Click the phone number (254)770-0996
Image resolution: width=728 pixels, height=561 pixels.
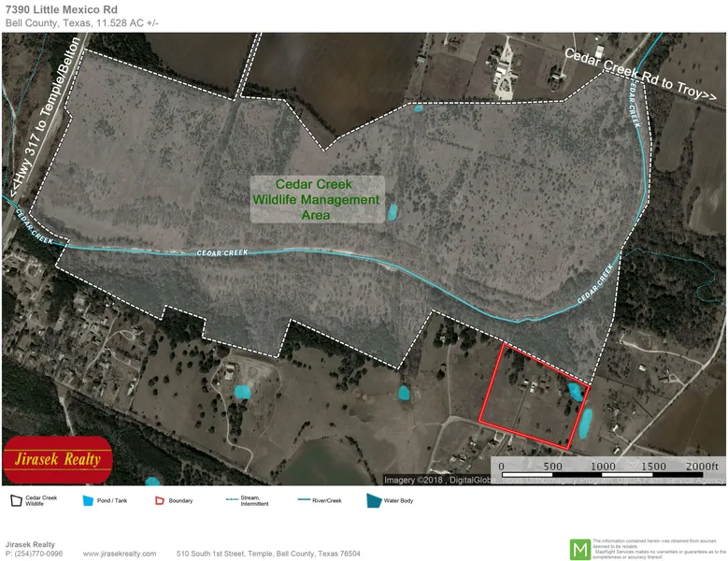(39, 554)
